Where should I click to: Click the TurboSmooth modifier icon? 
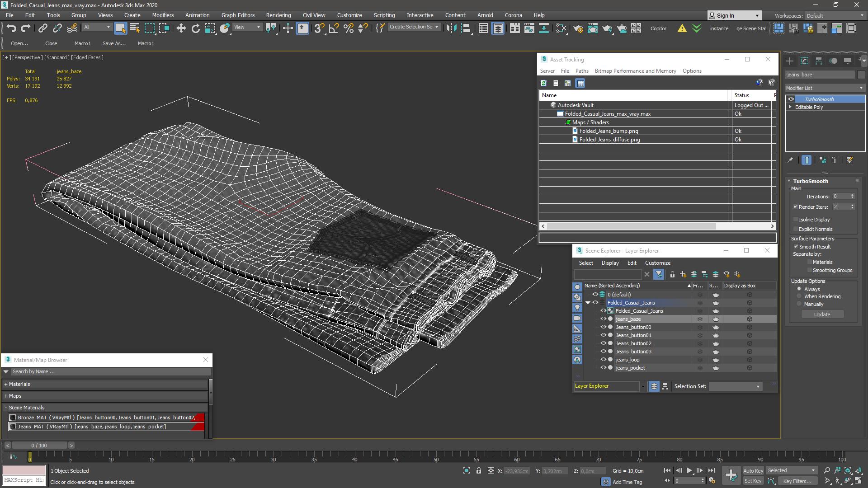791,99
